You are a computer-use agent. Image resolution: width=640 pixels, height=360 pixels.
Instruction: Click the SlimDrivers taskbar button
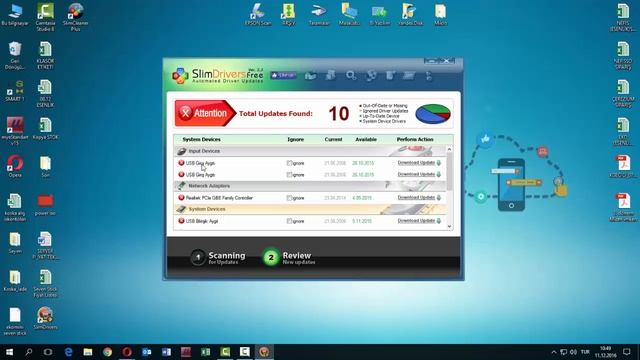click(264, 352)
